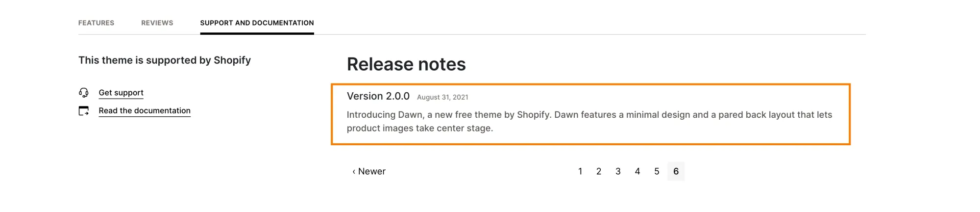This screenshot has width=980, height=212.
Task: Click the headset icon beside Get support
Action: point(84,93)
